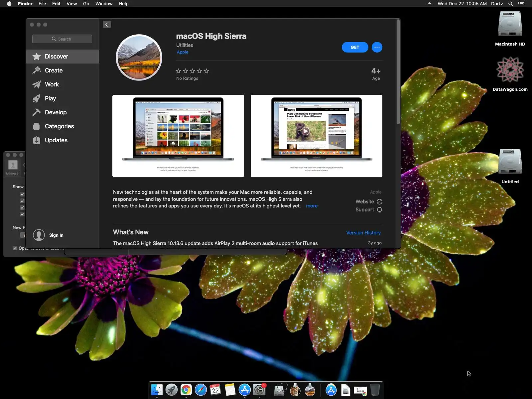The image size is (532, 399).
Task: Open the Macintosh HD desktop drive
Action: pyautogui.click(x=510, y=24)
